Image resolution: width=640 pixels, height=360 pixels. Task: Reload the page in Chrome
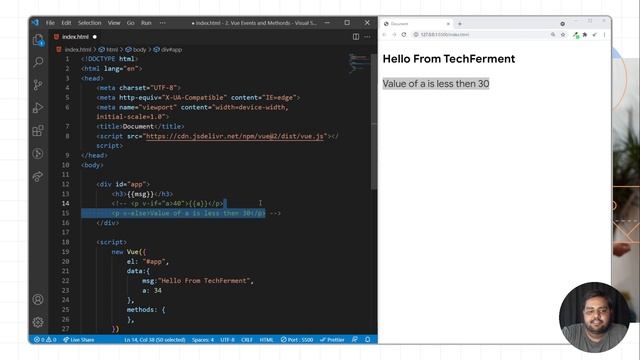click(x=404, y=35)
